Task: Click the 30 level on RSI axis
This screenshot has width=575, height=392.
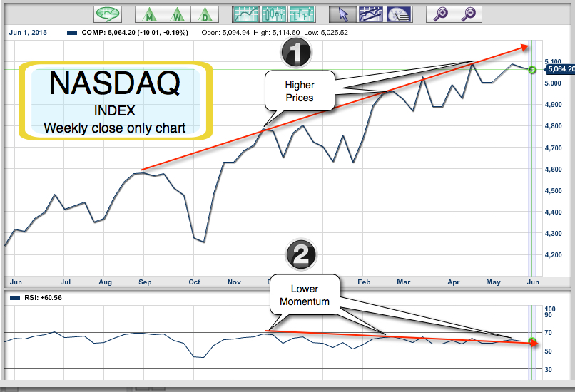Action: point(548,370)
